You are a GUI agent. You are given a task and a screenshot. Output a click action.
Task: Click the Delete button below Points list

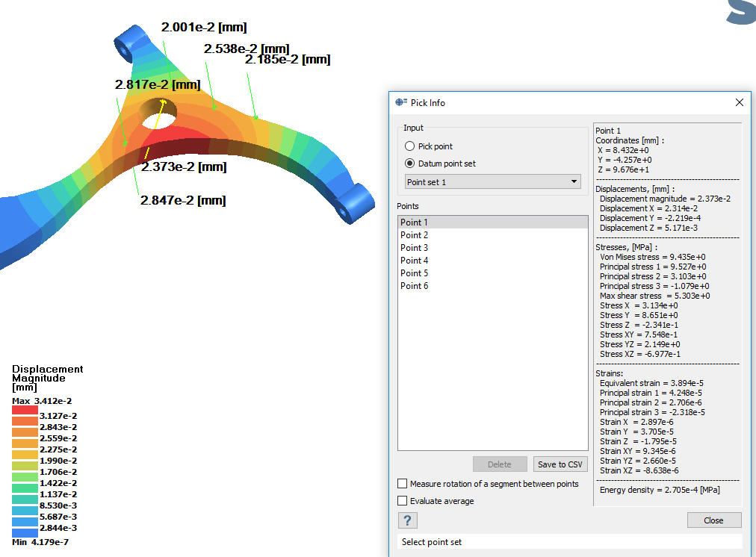(x=499, y=464)
